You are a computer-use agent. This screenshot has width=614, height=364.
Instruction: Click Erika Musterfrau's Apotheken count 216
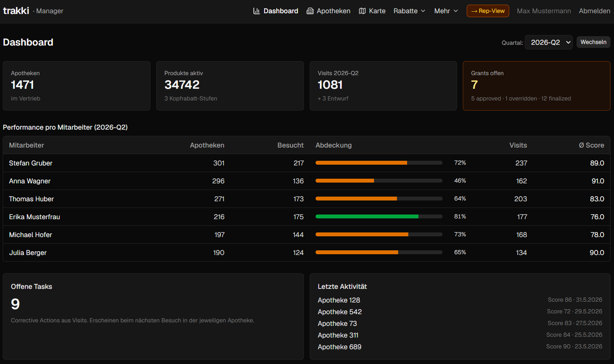click(219, 217)
